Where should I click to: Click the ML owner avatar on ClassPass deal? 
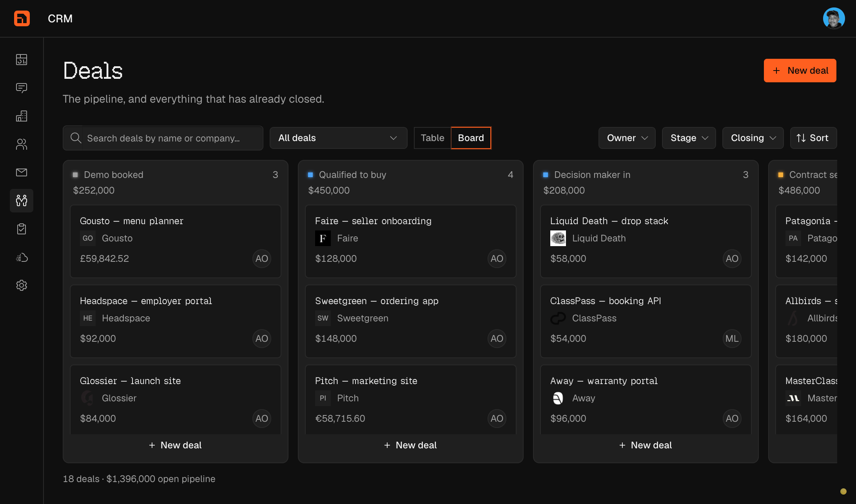[x=732, y=339]
